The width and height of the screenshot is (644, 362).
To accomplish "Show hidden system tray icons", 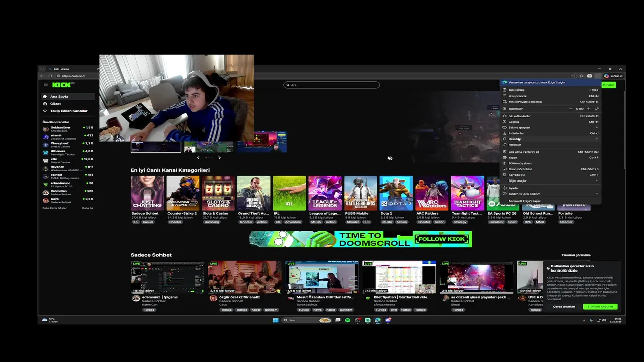I will click(584, 320).
